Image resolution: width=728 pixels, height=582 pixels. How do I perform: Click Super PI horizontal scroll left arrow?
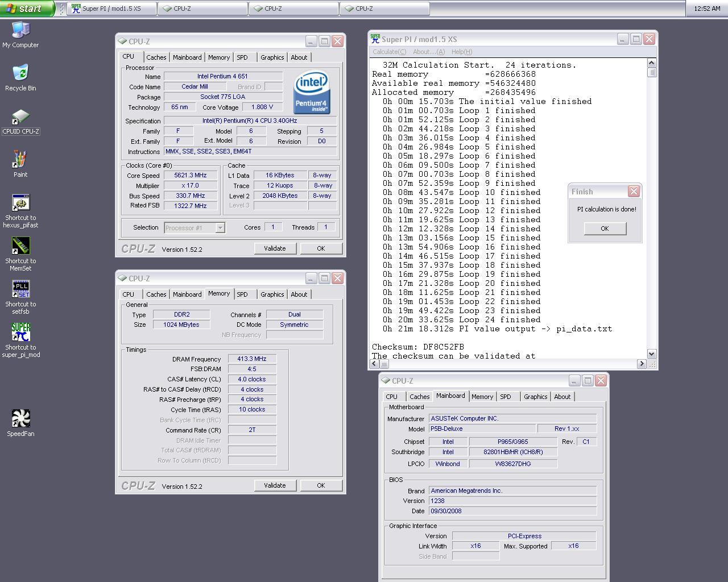click(x=374, y=364)
